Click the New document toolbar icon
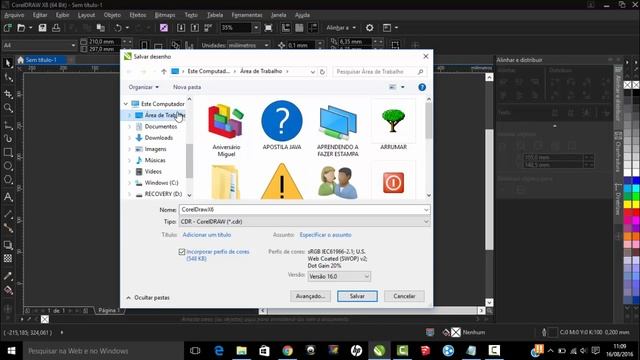 point(7,28)
